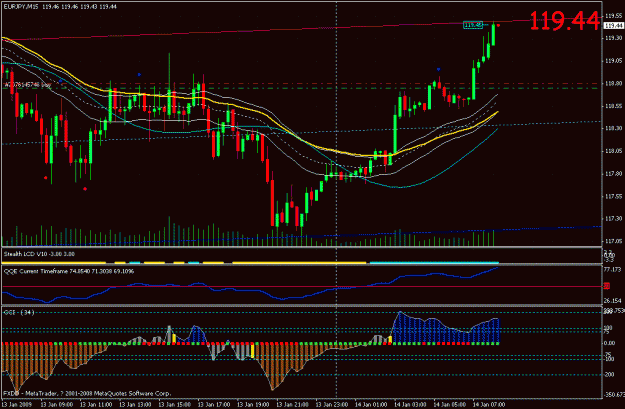
Task: Click the QQE Current Timeframe indicator label
Action: click(x=69, y=271)
